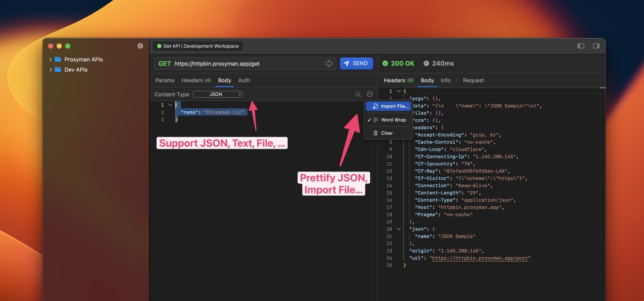The width and height of the screenshot is (644, 301).
Task: Collapse line 1 fold in response body
Action: 398,91
